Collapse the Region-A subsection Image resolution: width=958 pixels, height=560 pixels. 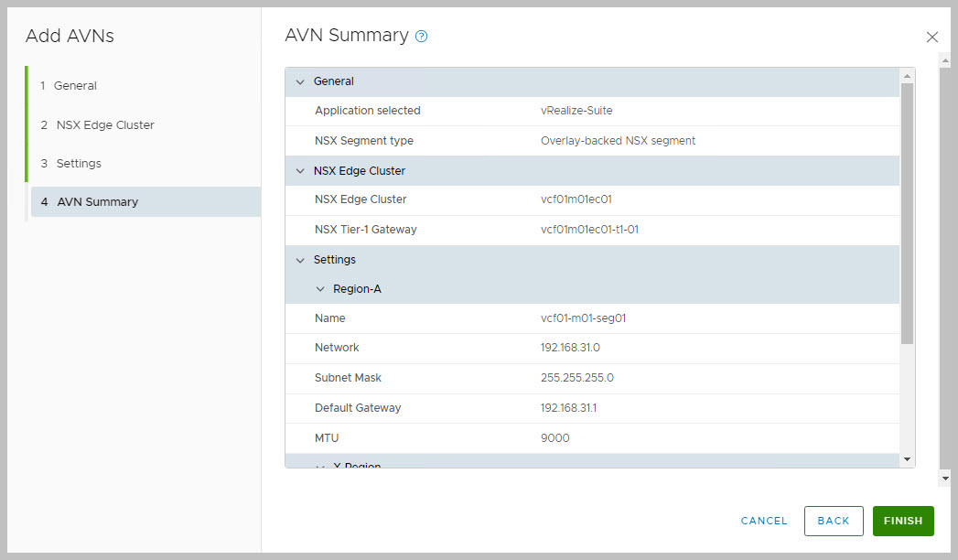tap(320, 289)
